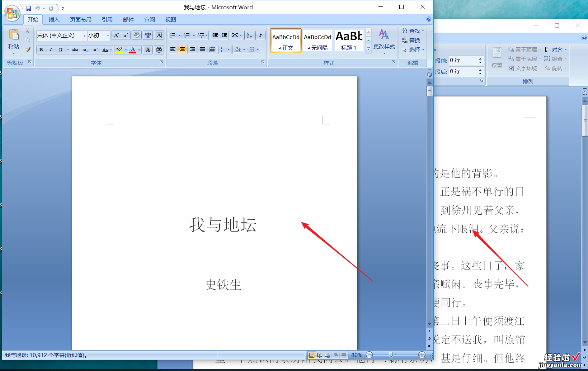This screenshot has width=588, height=371.
Task: Toggle Center alignment
Action: pos(183,49)
